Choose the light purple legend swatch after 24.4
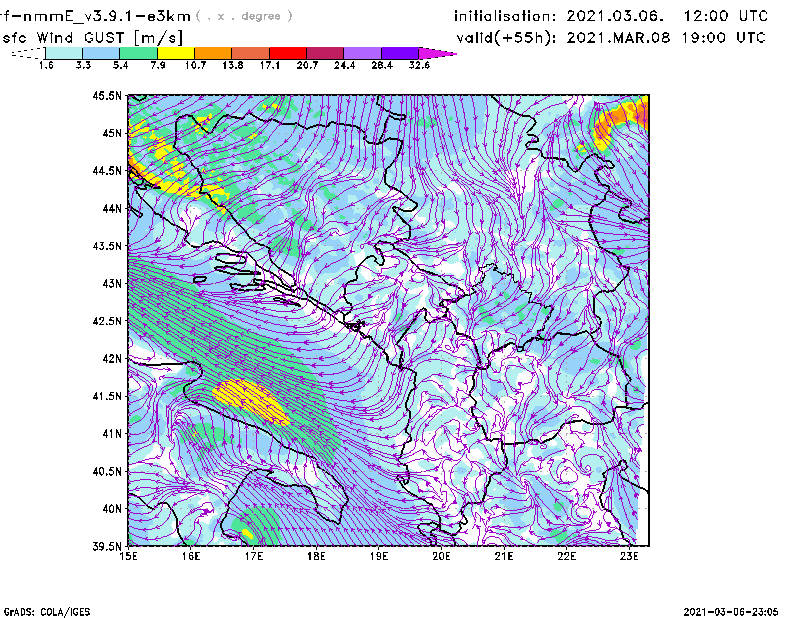Screen dimensions: 800x618 click(363, 53)
